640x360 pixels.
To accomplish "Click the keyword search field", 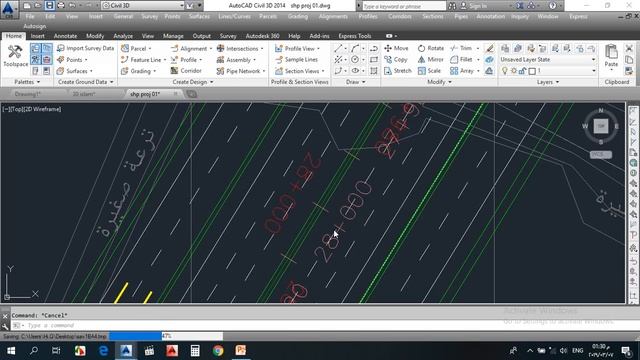I will coord(404,6).
